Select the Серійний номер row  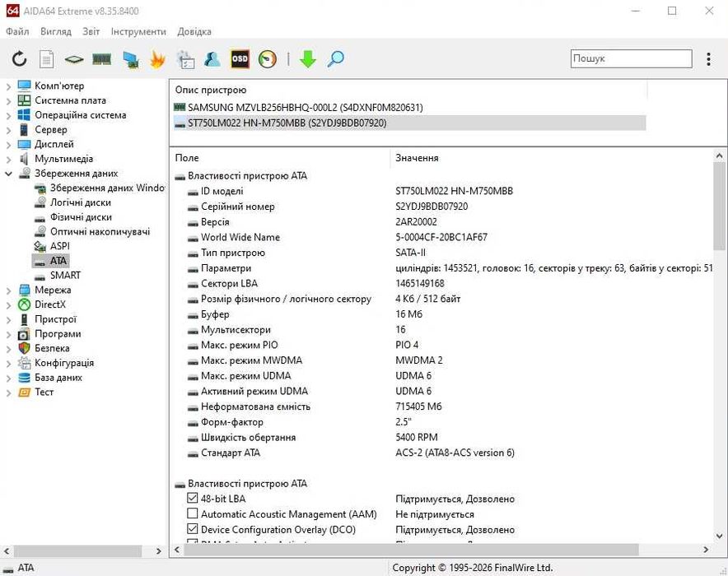tap(441, 207)
